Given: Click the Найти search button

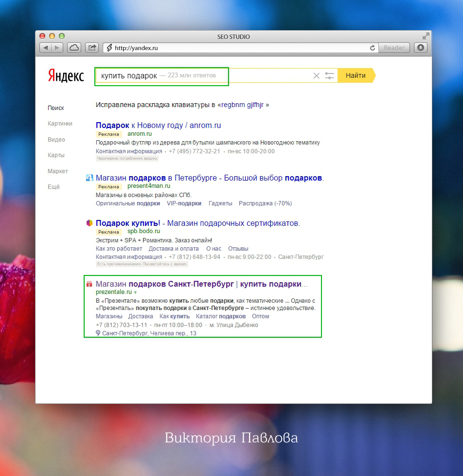Looking at the screenshot, I should pos(356,75).
